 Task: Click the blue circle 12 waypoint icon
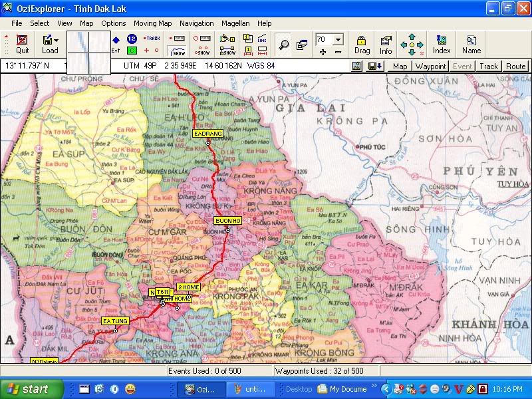pos(132,39)
